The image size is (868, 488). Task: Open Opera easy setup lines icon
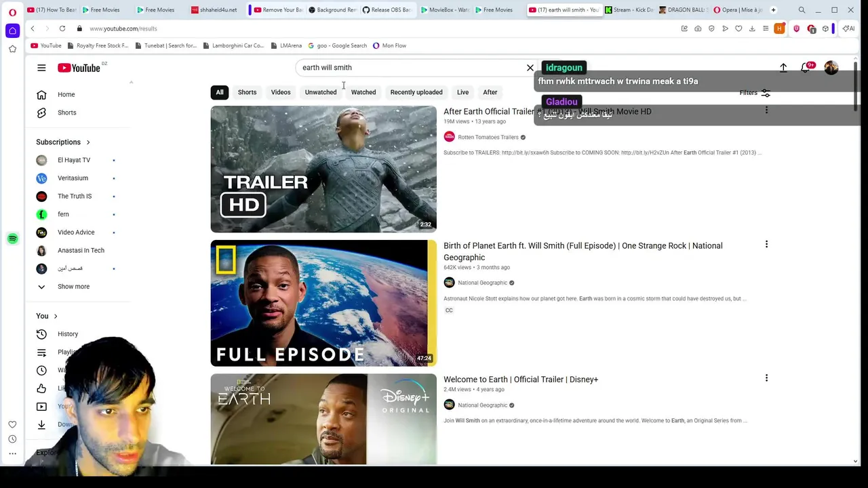point(766,28)
